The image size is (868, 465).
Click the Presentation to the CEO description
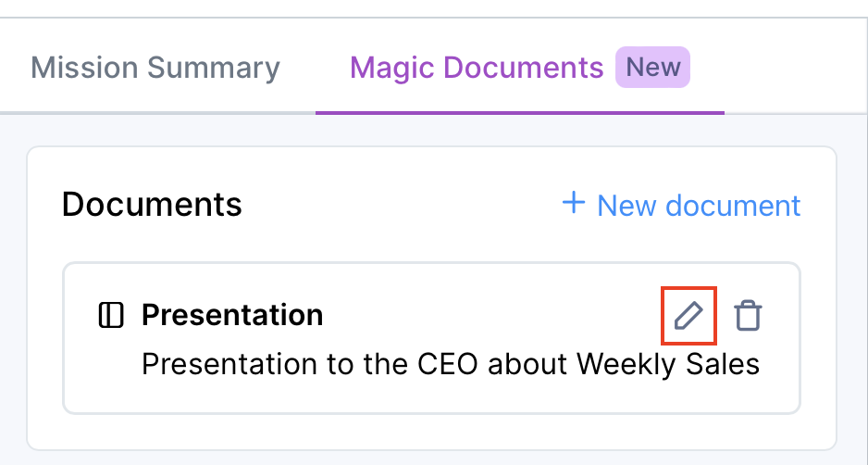[x=450, y=364]
